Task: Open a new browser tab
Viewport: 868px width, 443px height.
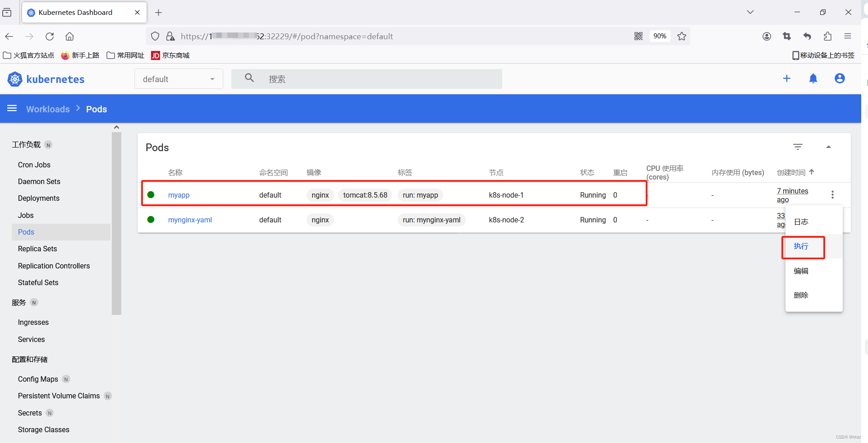Action: (158, 13)
